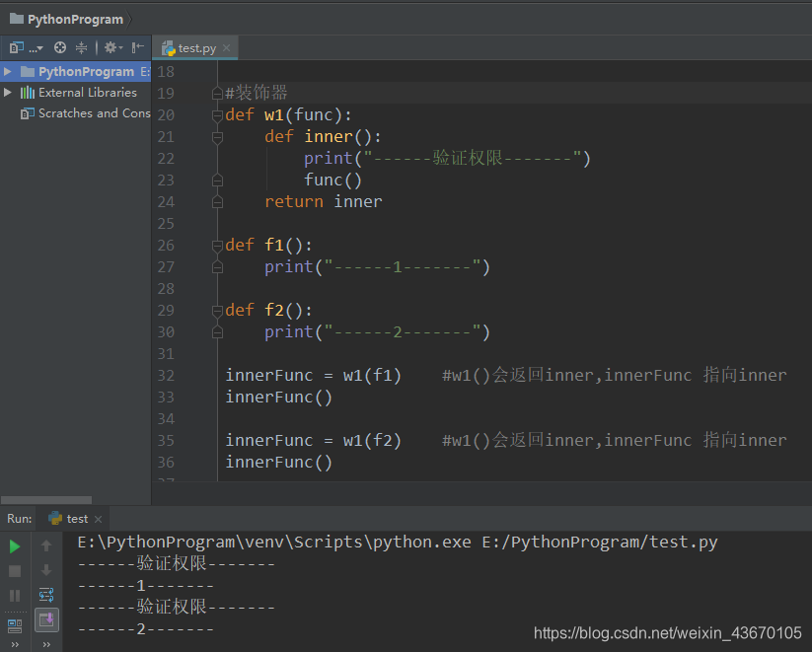Viewport: 812px width, 652px height.
Task: Click 'innerFunc = w1(f1)' on line 32
Action: point(314,376)
